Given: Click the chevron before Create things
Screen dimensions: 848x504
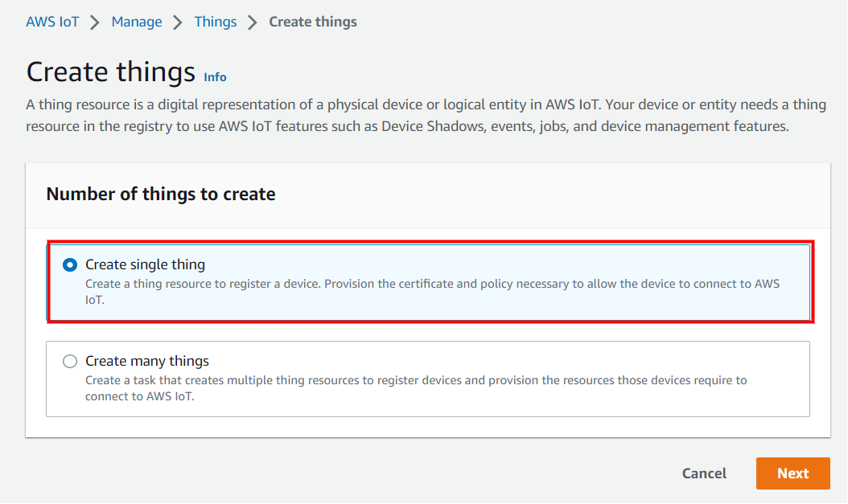Looking at the screenshot, I should (x=254, y=22).
